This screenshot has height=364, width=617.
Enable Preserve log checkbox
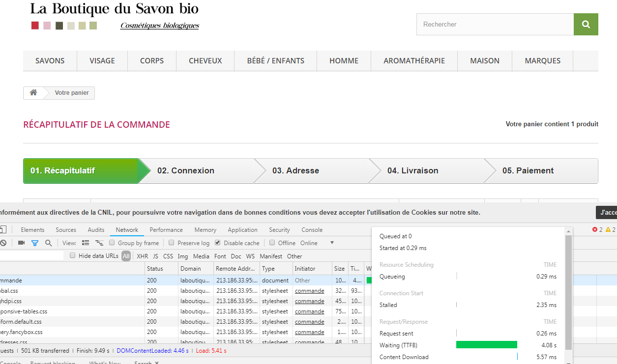pos(172,243)
